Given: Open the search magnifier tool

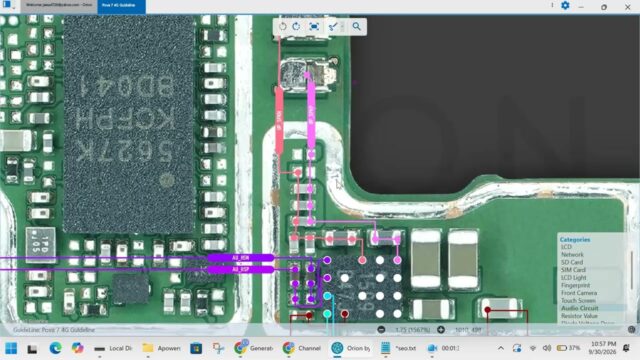Looking at the screenshot, I should tap(357, 27).
